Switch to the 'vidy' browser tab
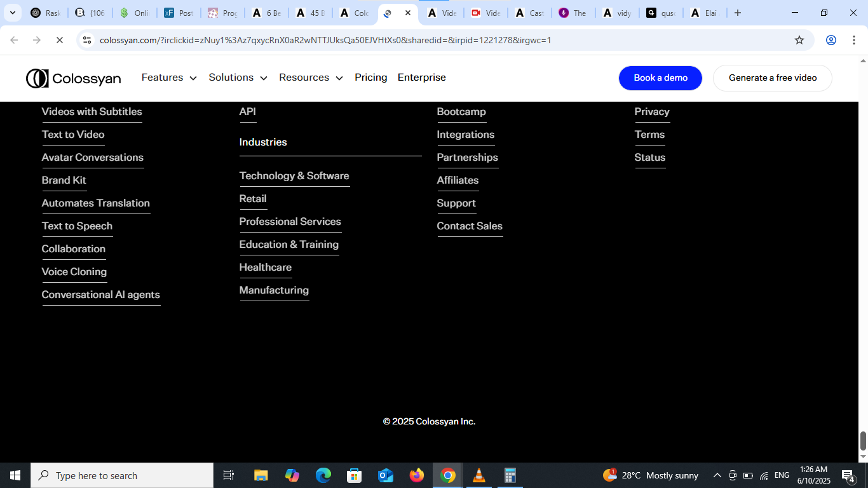This screenshot has height=488, width=868. coord(616,13)
